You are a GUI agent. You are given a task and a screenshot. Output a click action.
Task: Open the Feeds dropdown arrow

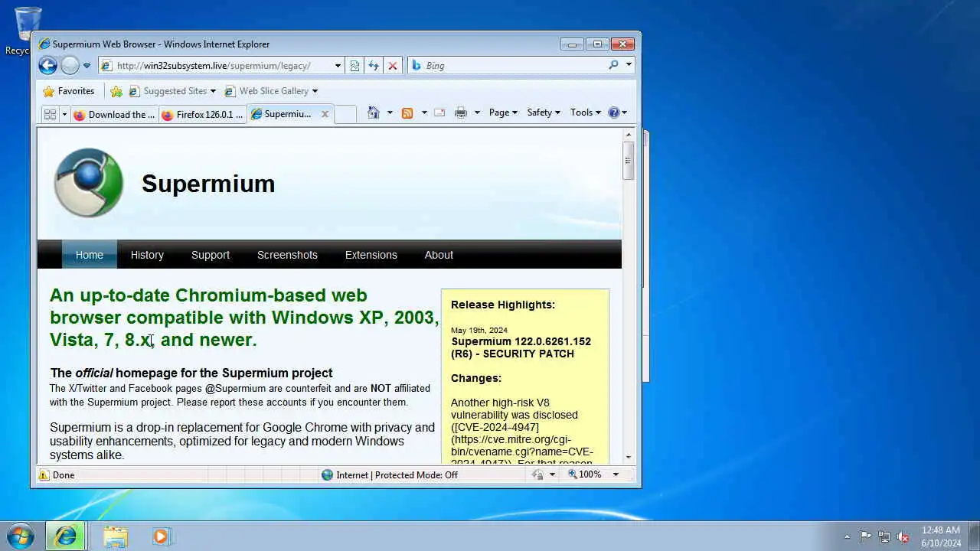[424, 112]
